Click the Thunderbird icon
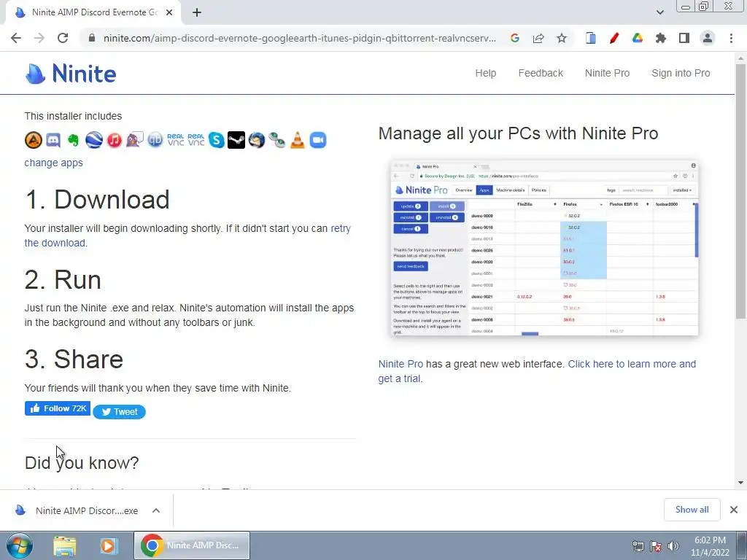The image size is (747, 560). tap(257, 140)
